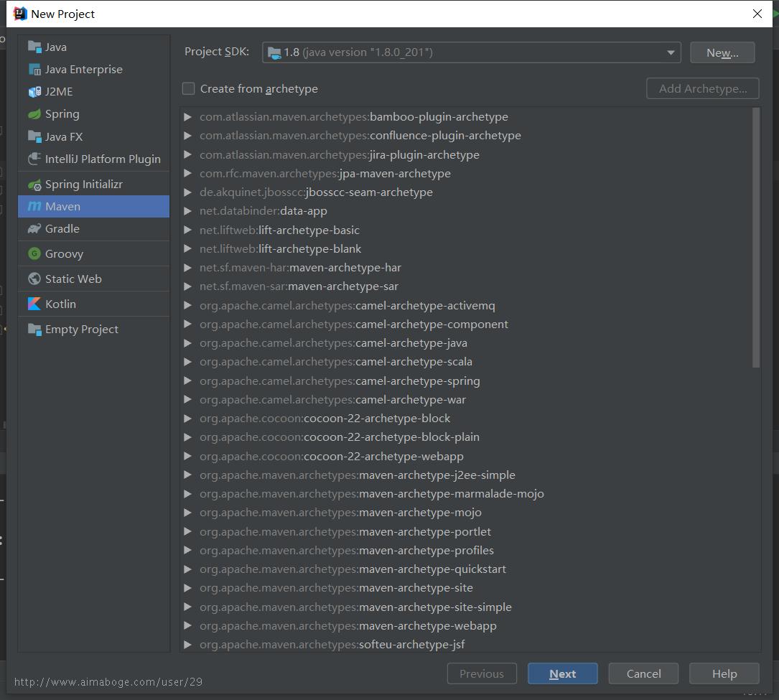Click the J2ME icon
Screen dimensions: 779x700
[x=34, y=92]
